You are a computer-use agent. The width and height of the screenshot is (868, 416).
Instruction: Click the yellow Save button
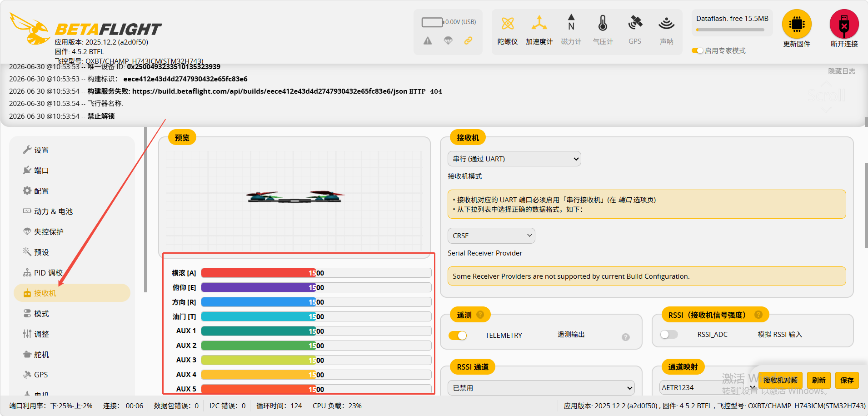coord(847,380)
